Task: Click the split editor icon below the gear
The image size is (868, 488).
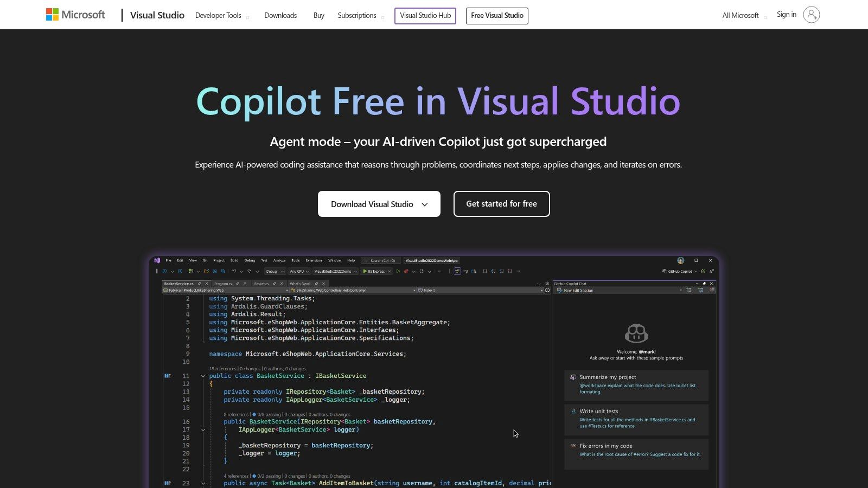Action: point(547,290)
